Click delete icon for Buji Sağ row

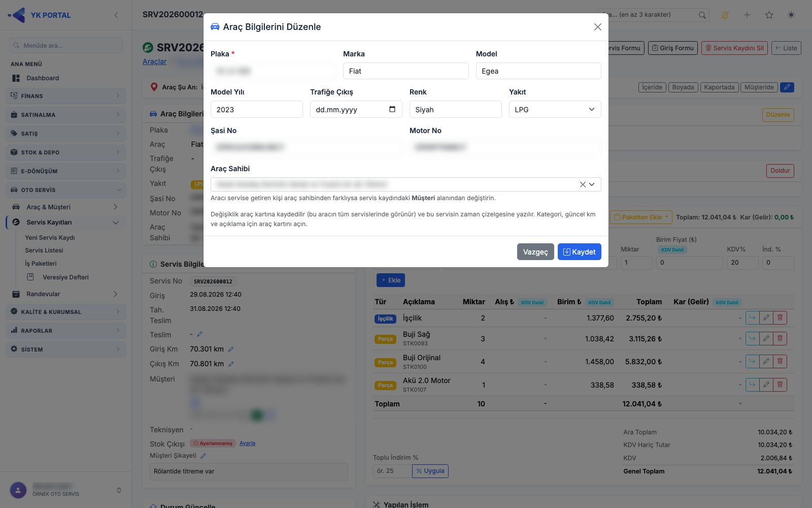click(x=780, y=338)
